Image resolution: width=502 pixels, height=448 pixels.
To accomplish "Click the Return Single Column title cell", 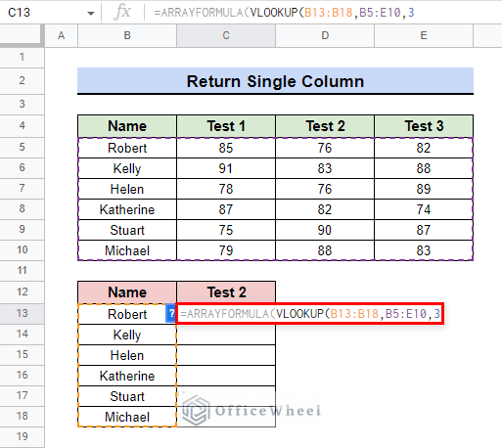I will 275,81.
